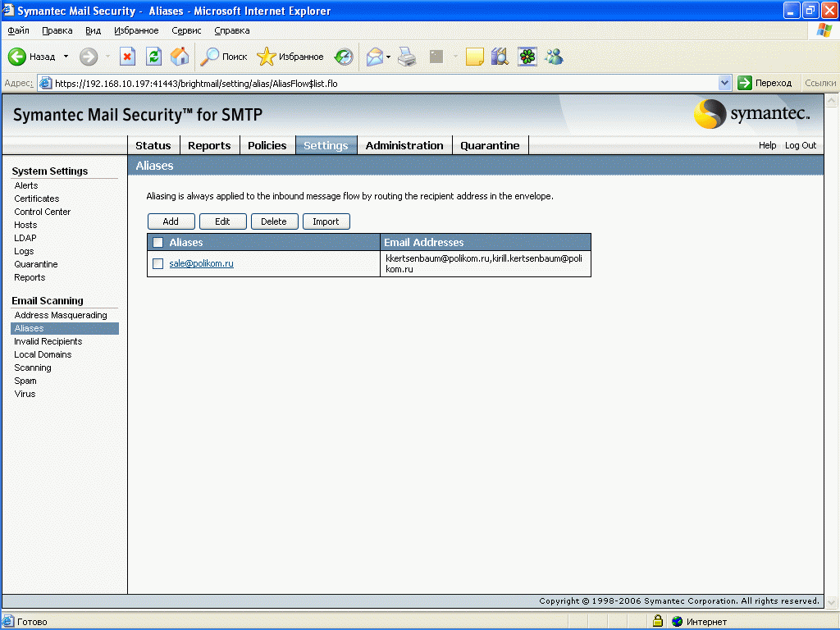Switch to the Reports tab
Screen dimensions: 840x630
click(209, 145)
